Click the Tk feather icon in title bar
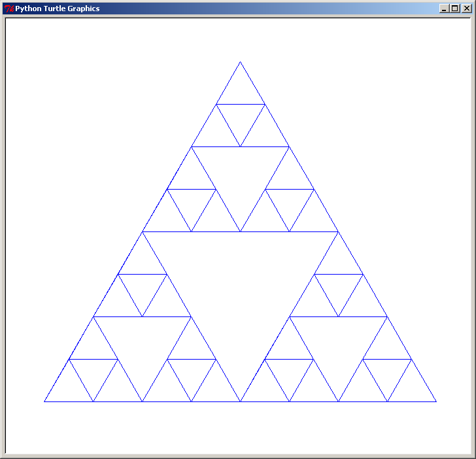The width and height of the screenshot is (476, 459). [x=9, y=8]
